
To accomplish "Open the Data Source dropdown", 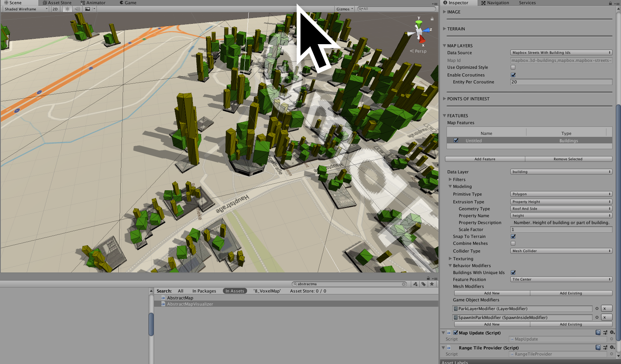I will tap(561, 52).
